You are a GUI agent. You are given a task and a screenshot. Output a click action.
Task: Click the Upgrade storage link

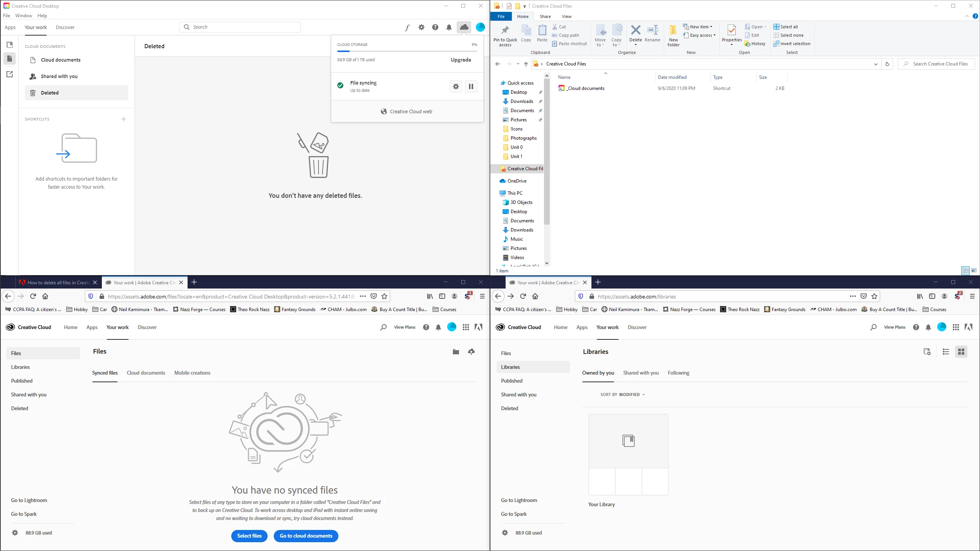coord(461,60)
